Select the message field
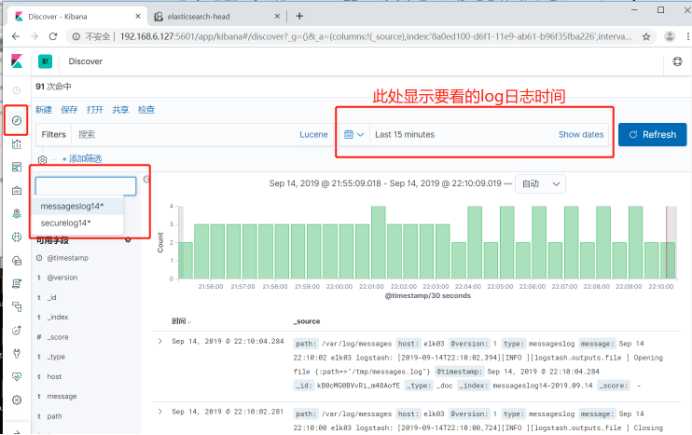The image size is (692, 435). [x=62, y=396]
